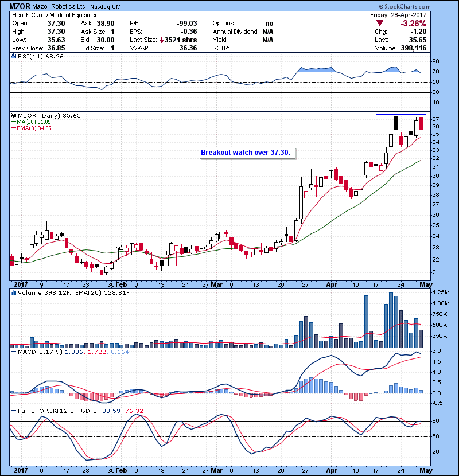Viewport: 459px width, 476px height.
Task: Click the Friday 28-Apr-2017 date
Action: pyautogui.click(x=398, y=15)
